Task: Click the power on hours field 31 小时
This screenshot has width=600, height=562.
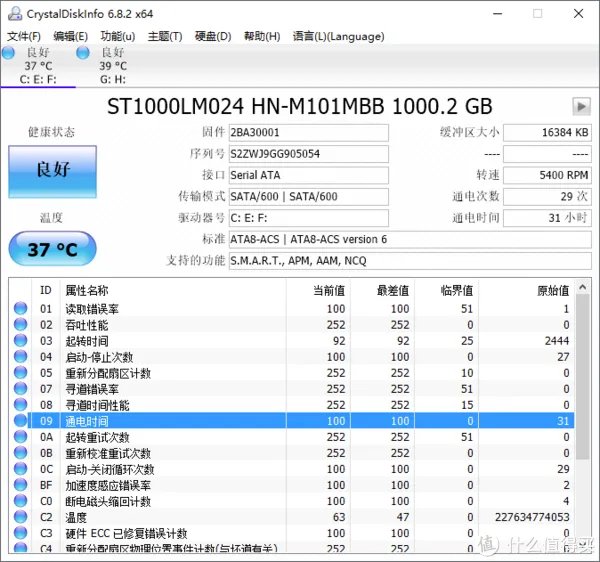Action: coord(547,218)
